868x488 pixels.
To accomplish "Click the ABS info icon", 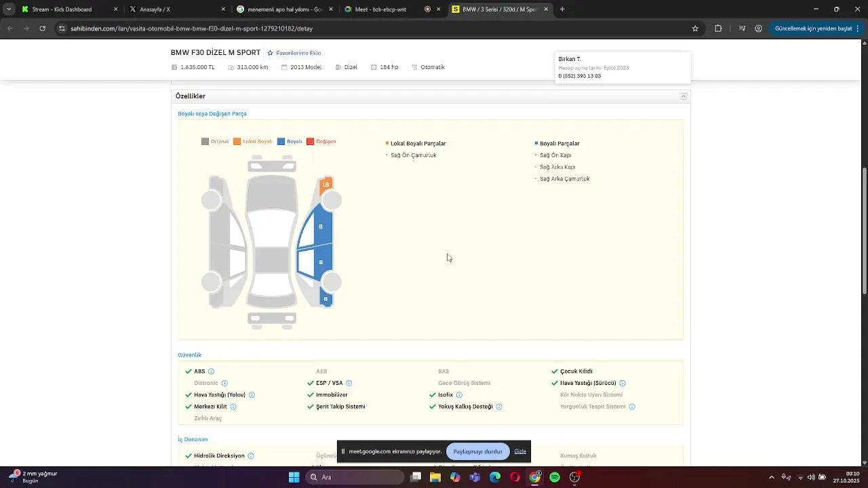I will point(211,371).
